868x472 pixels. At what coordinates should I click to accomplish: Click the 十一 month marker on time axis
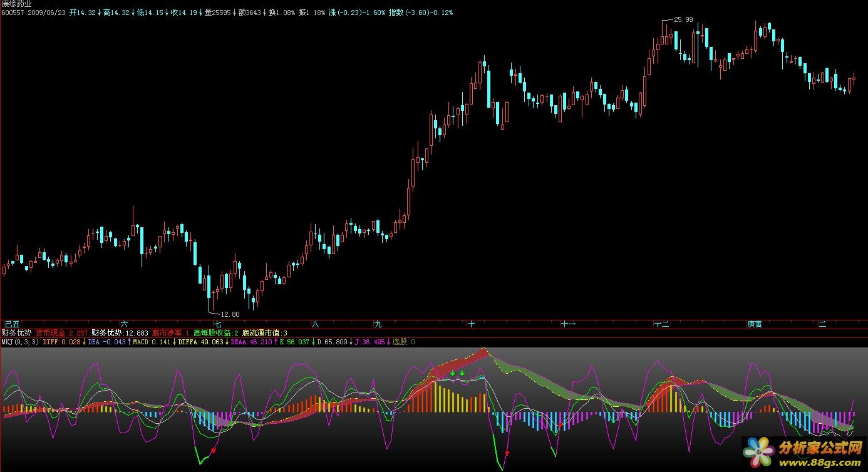568,324
